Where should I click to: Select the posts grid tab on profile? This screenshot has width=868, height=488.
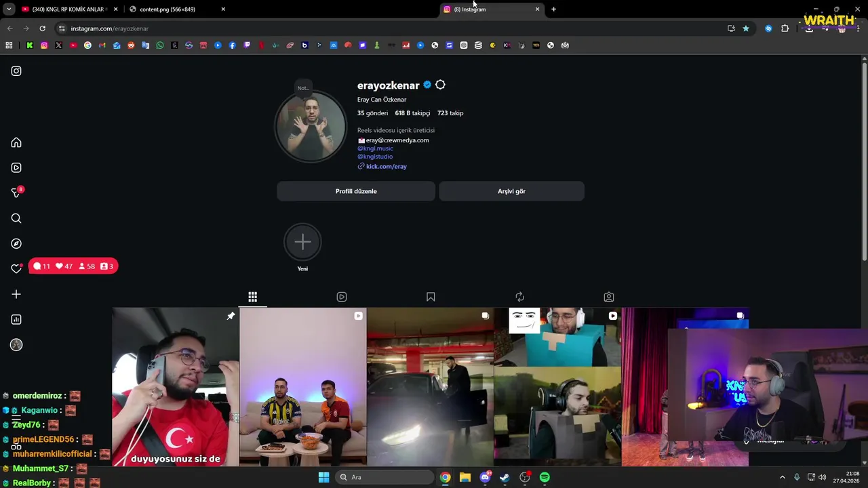tap(252, 297)
